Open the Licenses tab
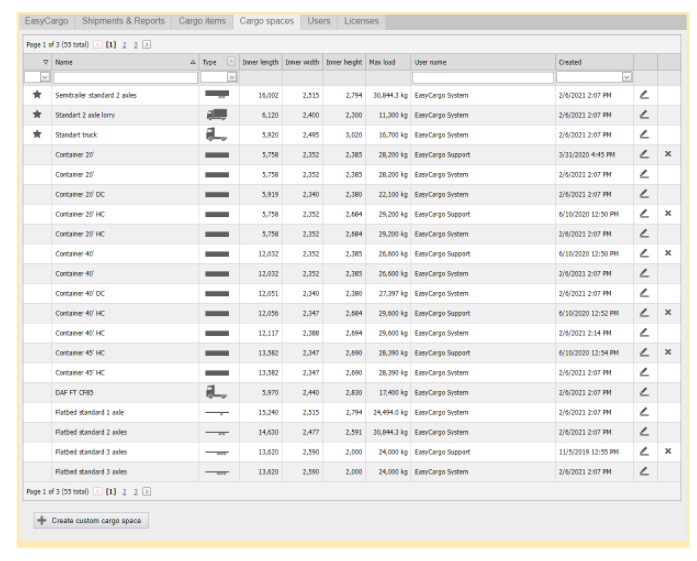This screenshot has height=561, width=697. 361,21
